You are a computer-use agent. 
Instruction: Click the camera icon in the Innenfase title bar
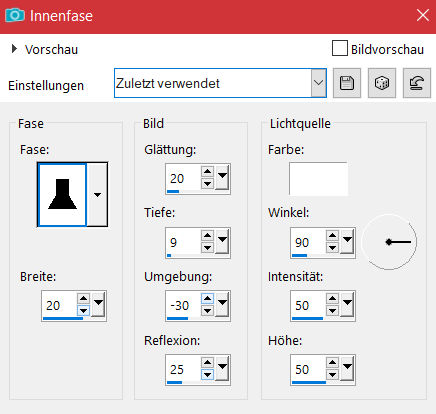coord(15,15)
